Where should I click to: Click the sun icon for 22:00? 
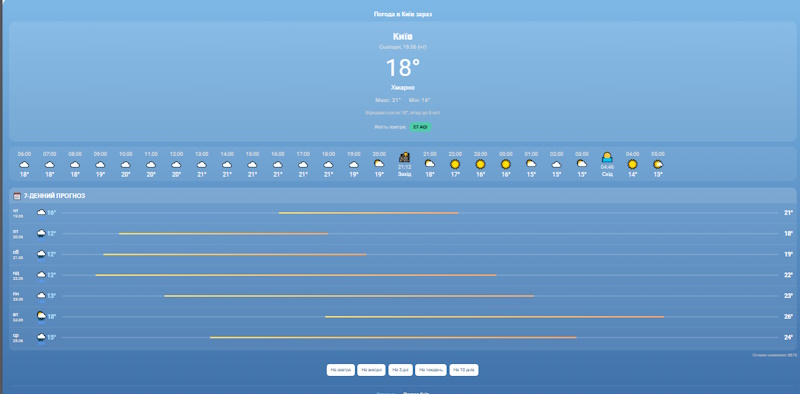[x=455, y=164]
